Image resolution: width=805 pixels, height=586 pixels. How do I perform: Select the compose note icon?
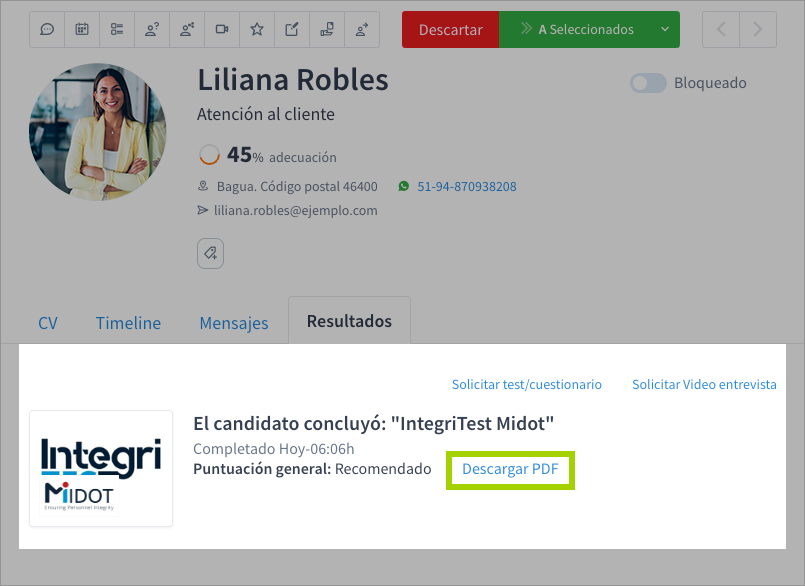click(292, 30)
